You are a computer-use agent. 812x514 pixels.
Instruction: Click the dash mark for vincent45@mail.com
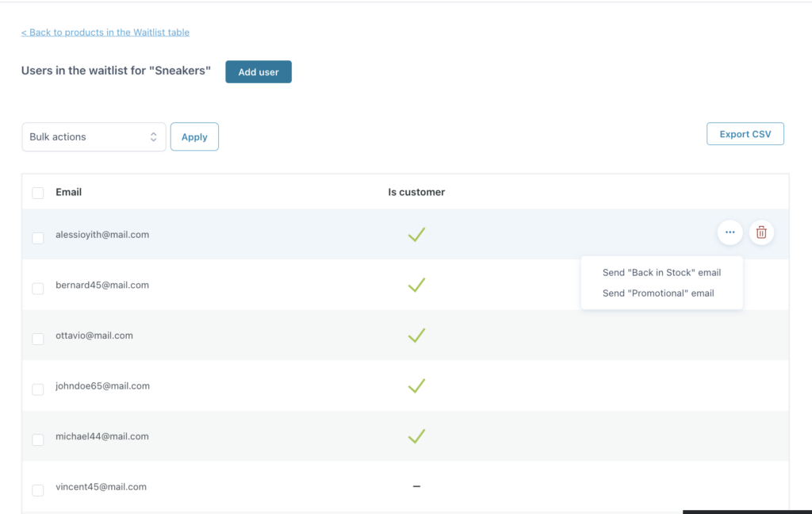click(x=416, y=486)
